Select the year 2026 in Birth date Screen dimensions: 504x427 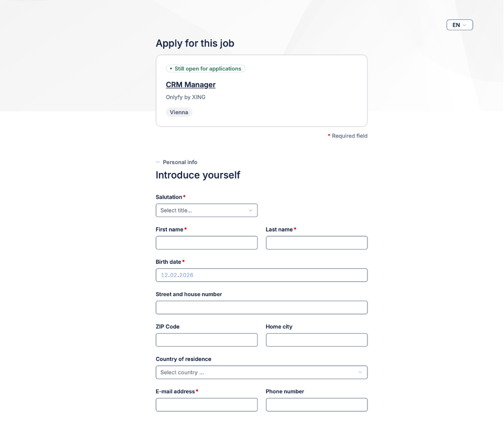click(186, 275)
